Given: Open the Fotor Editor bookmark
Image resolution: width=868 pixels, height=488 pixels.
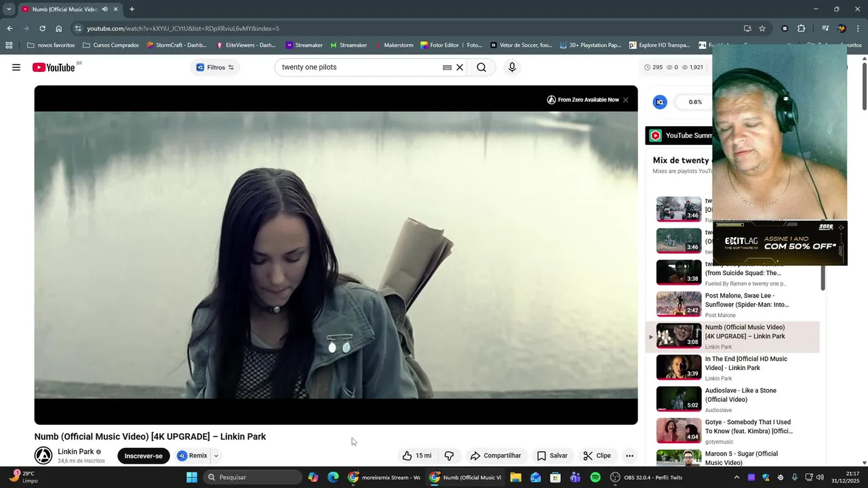Looking at the screenshot, I should pyautogui.click(x=451, y=45).
